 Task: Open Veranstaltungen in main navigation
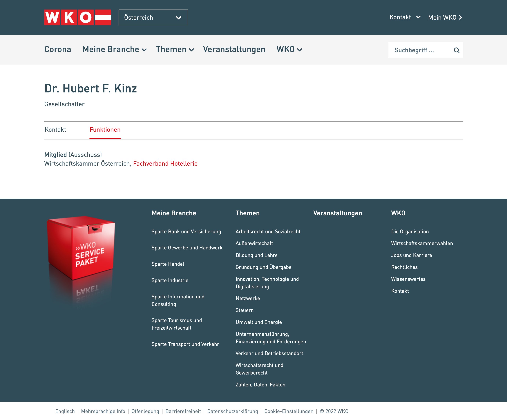[x=234, y=49]
